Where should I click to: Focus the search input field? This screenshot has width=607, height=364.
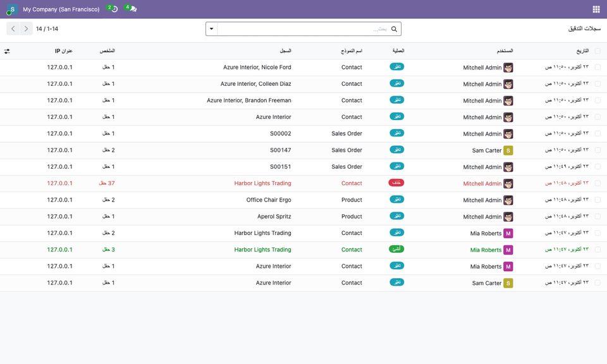pos(303,29)
